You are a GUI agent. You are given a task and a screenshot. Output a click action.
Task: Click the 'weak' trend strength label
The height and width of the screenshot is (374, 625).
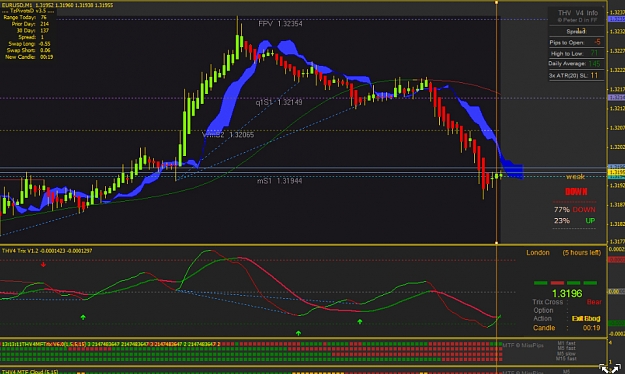[x=575, y=177]
